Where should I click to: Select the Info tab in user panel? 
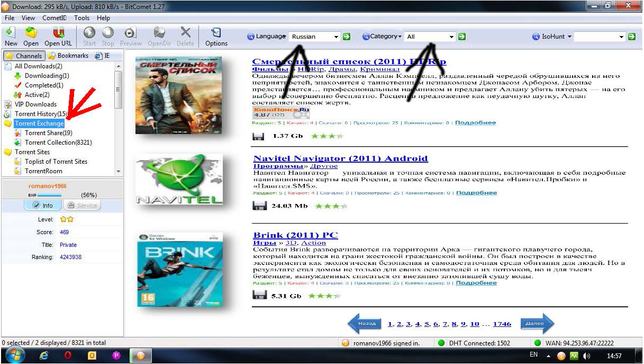(43, 205)
